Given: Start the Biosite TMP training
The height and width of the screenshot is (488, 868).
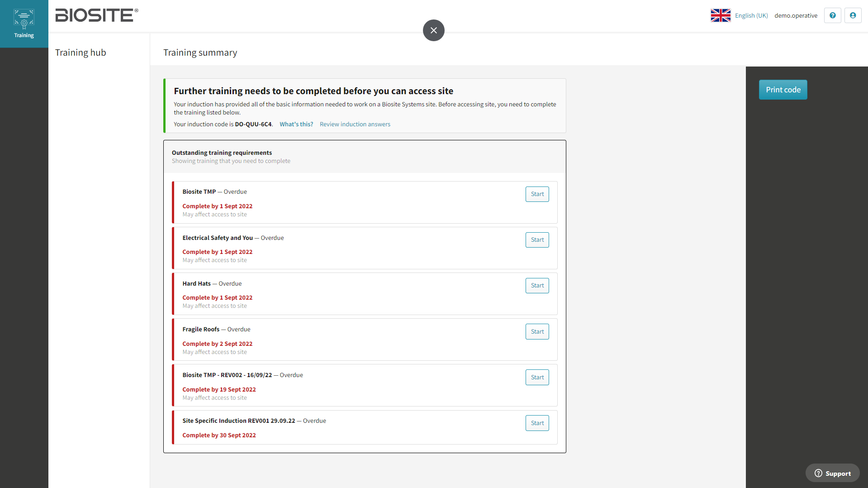Looking at the screenshot, I should point(537,194).
